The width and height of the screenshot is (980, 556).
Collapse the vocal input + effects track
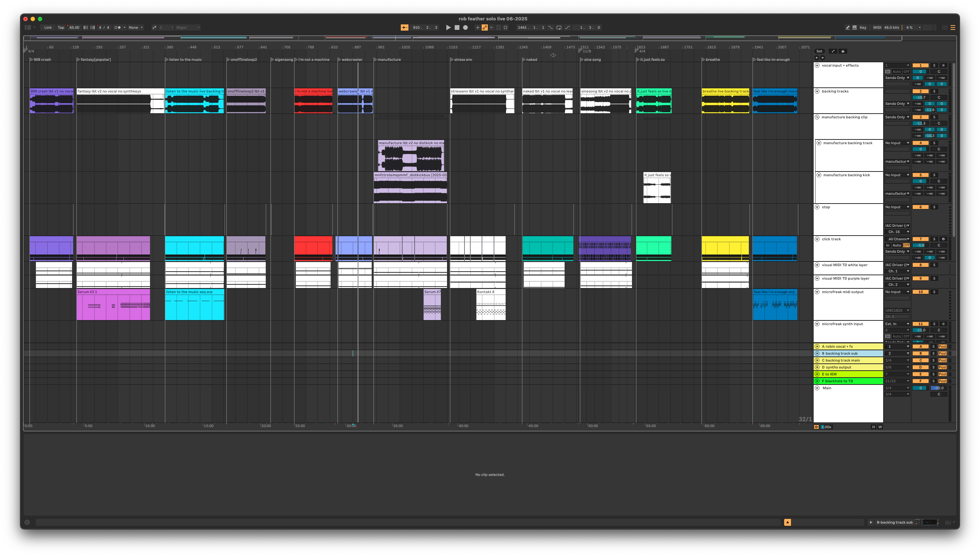(817, 66)
